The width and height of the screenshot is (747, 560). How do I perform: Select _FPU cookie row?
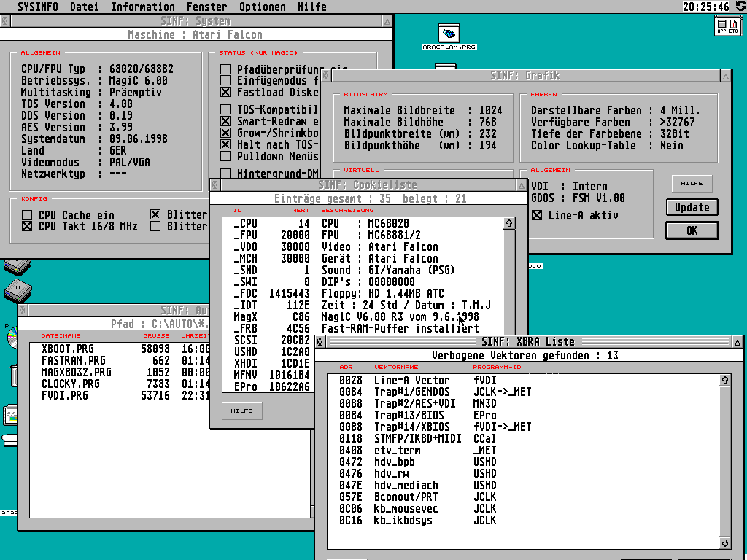(x=363, y=235)
